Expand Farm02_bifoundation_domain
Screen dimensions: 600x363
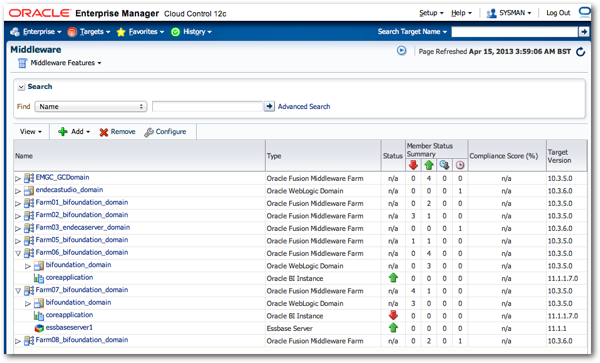point(18,216)
